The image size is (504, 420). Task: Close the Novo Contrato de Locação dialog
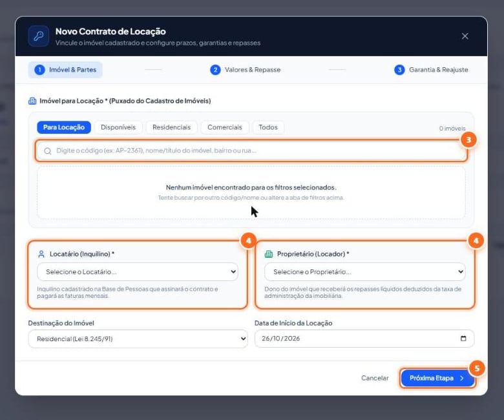coord(465,36)
